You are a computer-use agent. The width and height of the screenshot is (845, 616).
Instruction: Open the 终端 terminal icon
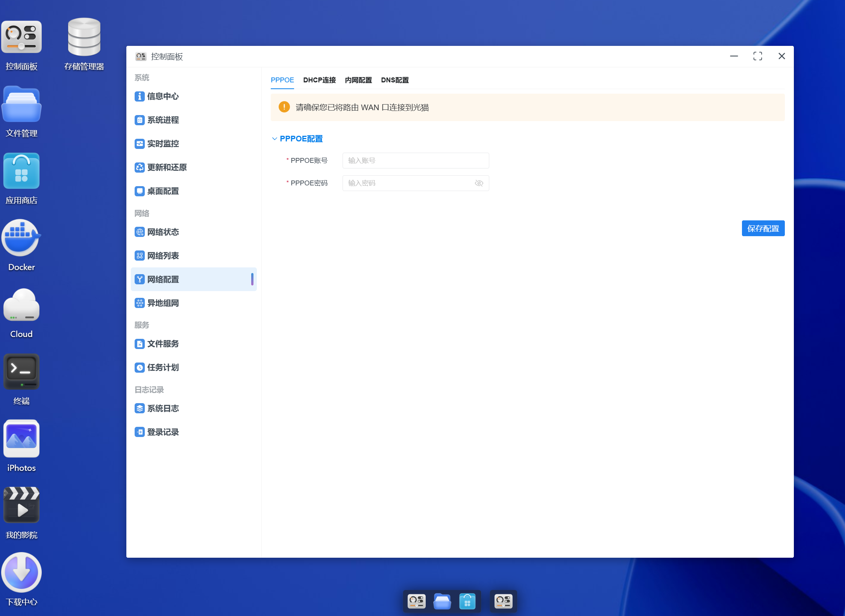21,372
